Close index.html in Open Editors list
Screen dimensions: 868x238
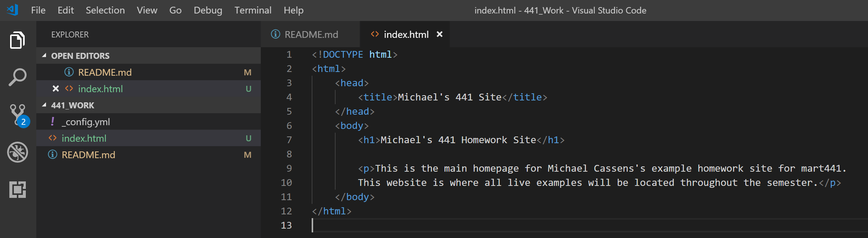click(56, 88)
